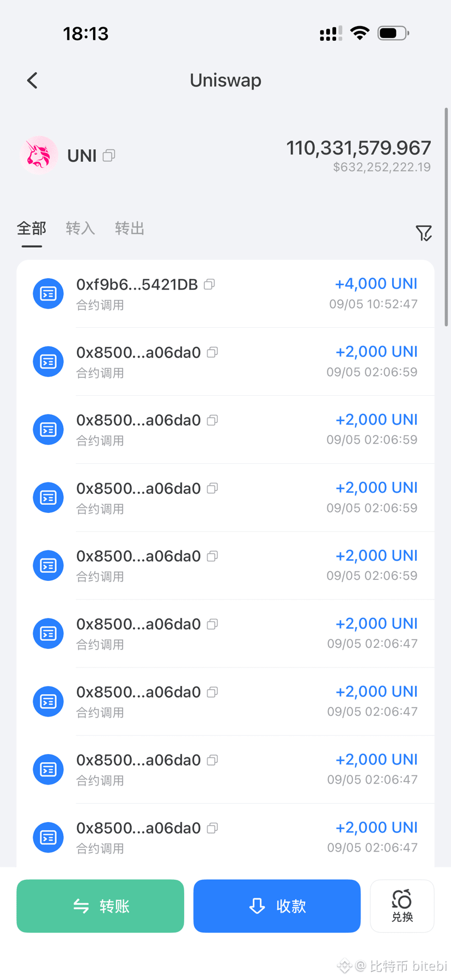Switch to the 转入 tab
The image size is (451, 980).
[x=81, y=228]
